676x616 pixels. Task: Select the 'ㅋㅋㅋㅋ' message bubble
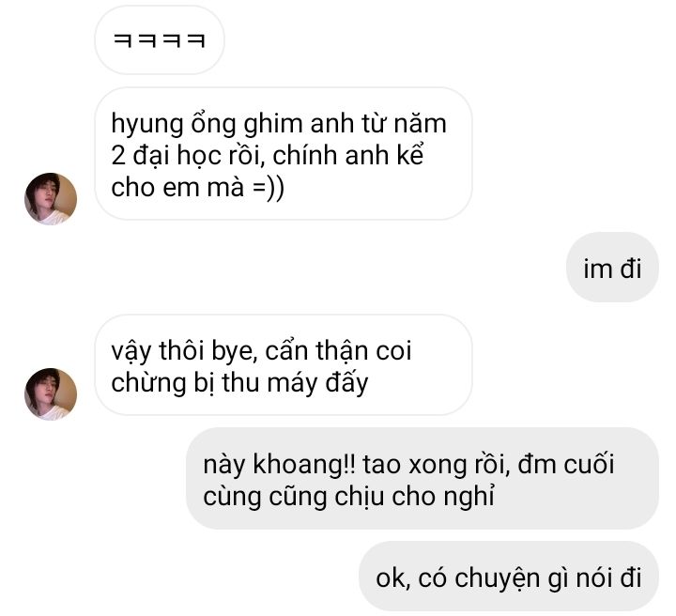tap(159, 40)
